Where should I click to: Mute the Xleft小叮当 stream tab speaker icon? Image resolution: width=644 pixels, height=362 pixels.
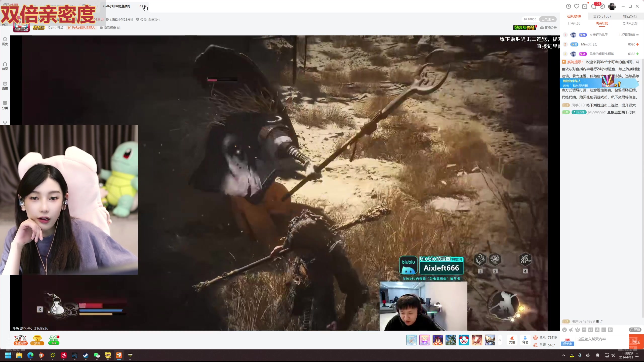(x=141, y=6)
